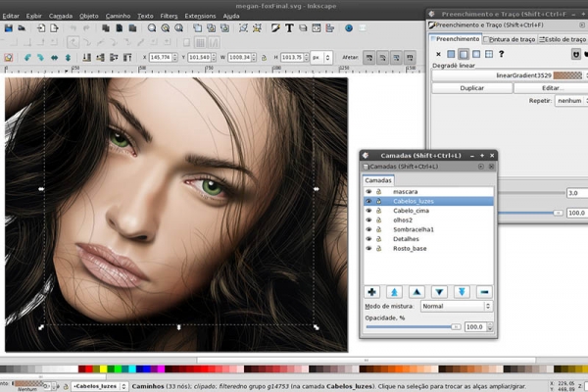This screenshot has height=392, width=588.
Task: Flip selection horizontally icon
Action: [54, 58]
